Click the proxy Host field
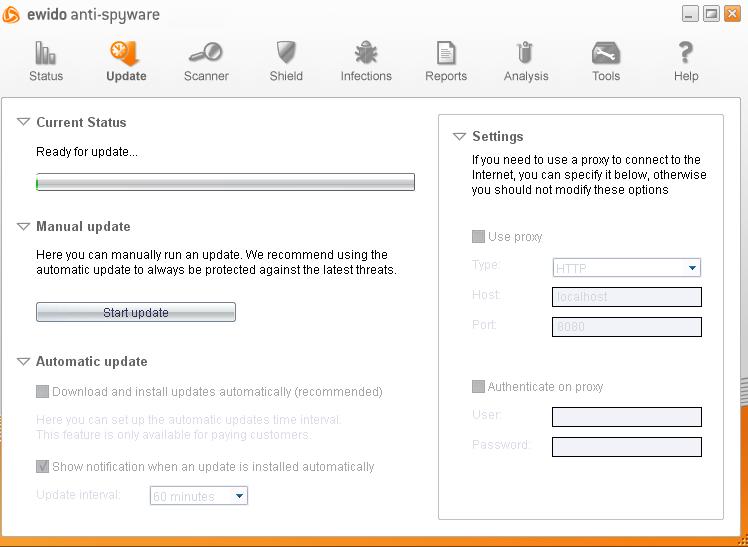This screenshot has width=748, height=547. 627,297
